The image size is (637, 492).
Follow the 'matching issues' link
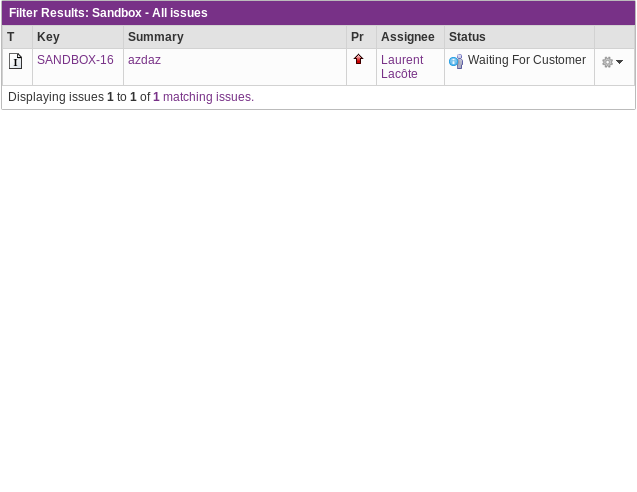[x=208, y=97]
